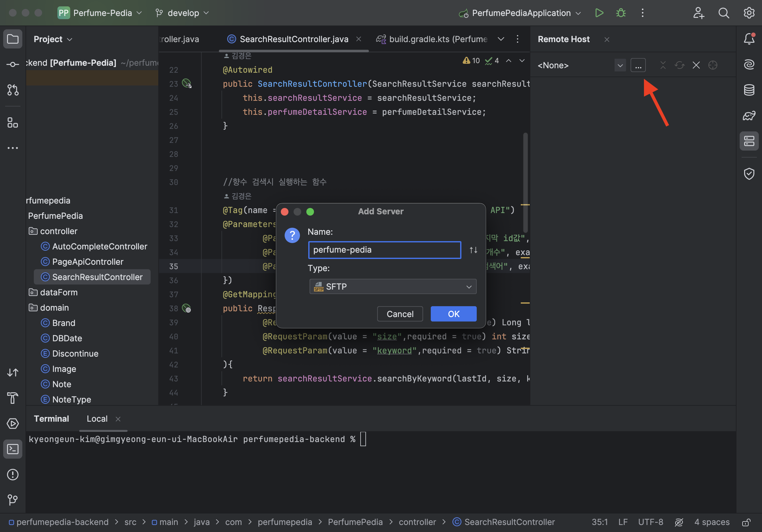Click the Run application play icon
The width and height of the screenshot is (762, 532).
599,13
